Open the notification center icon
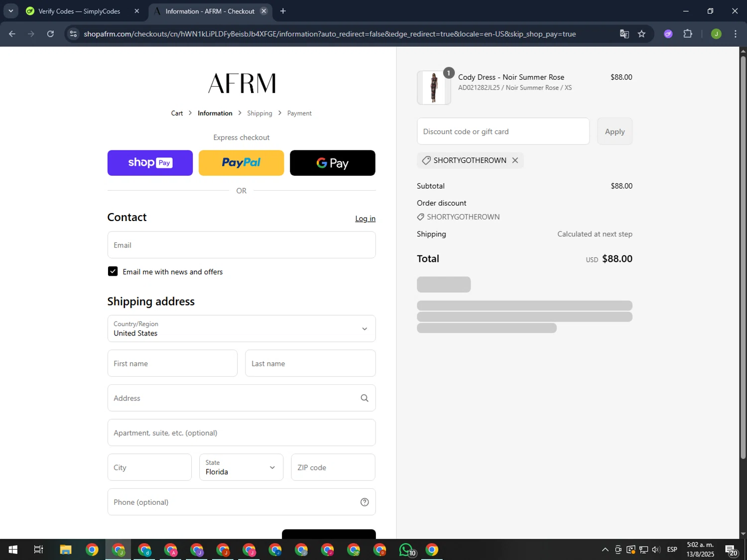The width and height of the screenshot is (747, 560). (x=731, y=550)
